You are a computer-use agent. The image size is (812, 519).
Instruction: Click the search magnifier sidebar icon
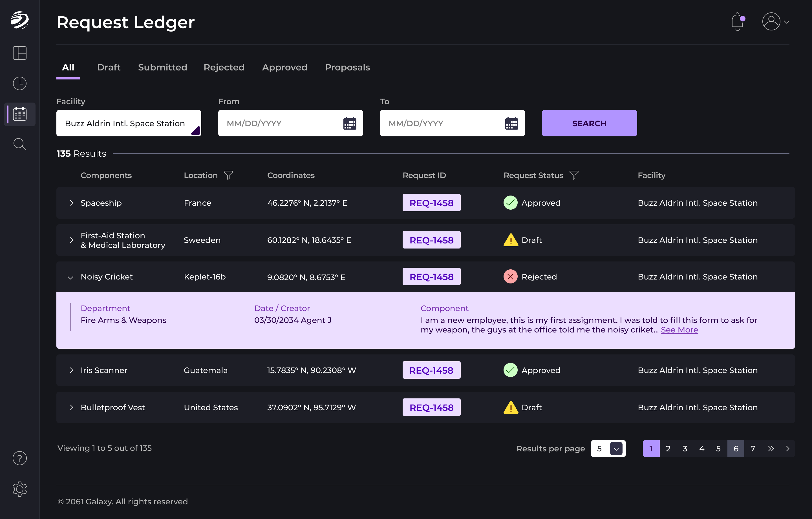[19, 144]
